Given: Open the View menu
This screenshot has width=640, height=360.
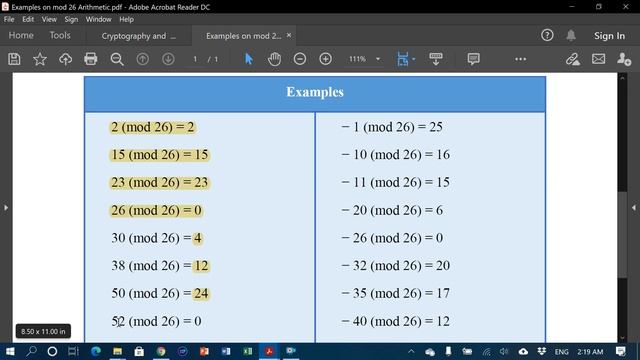Looking at the screenshot, I should tap(49, 19).
